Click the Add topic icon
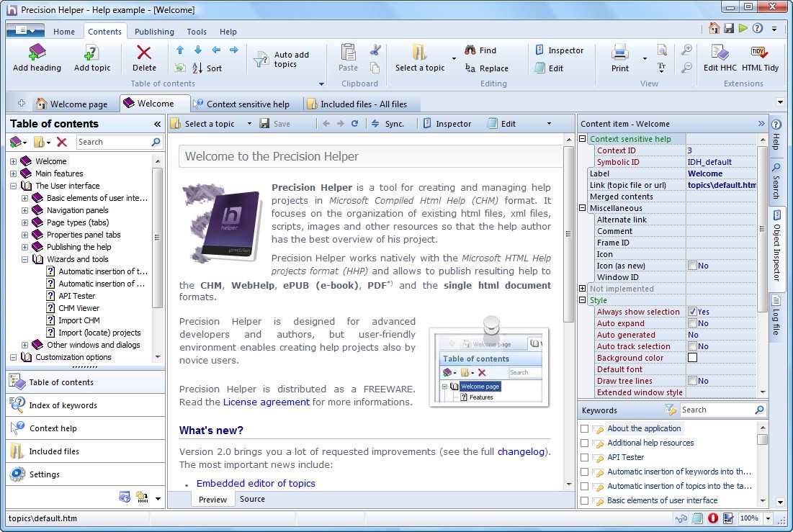 coord(92,53)
